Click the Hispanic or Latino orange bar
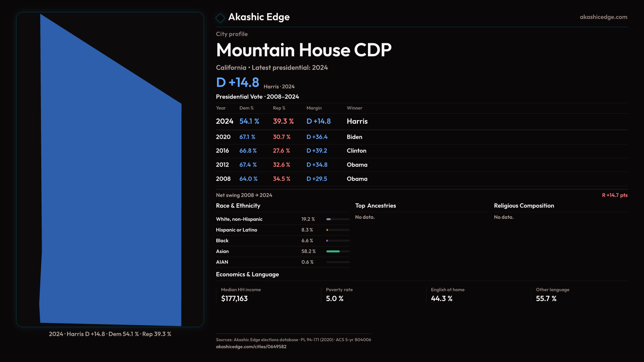 click(x=327, y=230)
